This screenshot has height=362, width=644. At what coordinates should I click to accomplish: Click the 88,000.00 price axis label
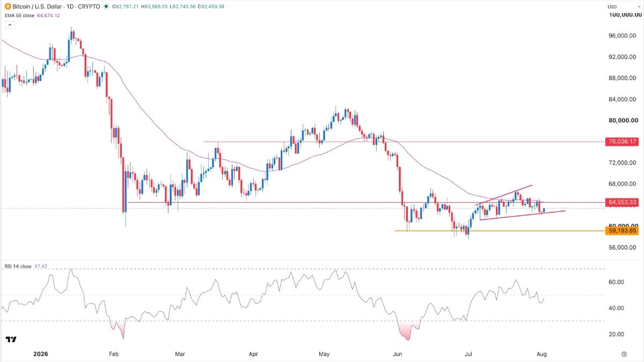[x=623, y=78]
